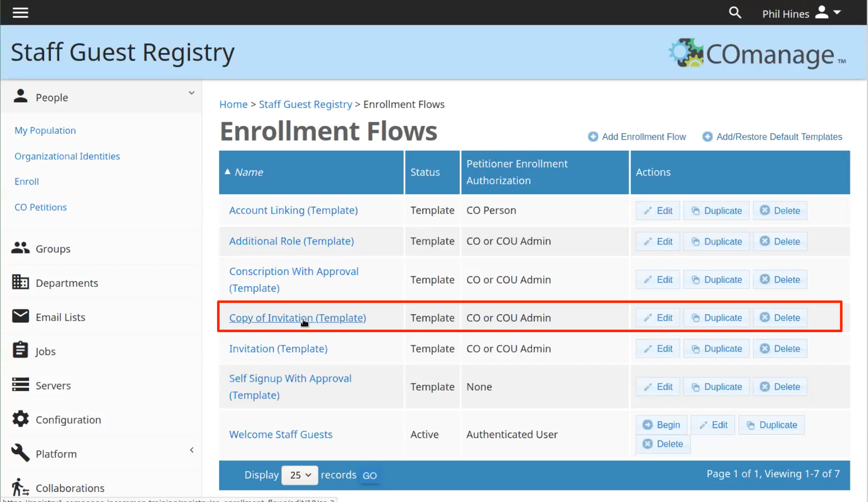
Task: Open Self Signup With Approval (Template)
Action: tap(290, 387)
